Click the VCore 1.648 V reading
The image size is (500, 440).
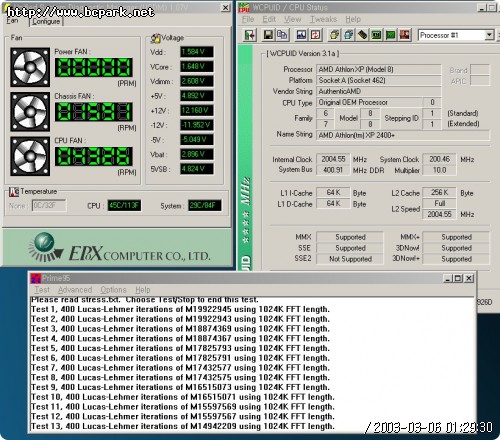(x=197, y=67)
